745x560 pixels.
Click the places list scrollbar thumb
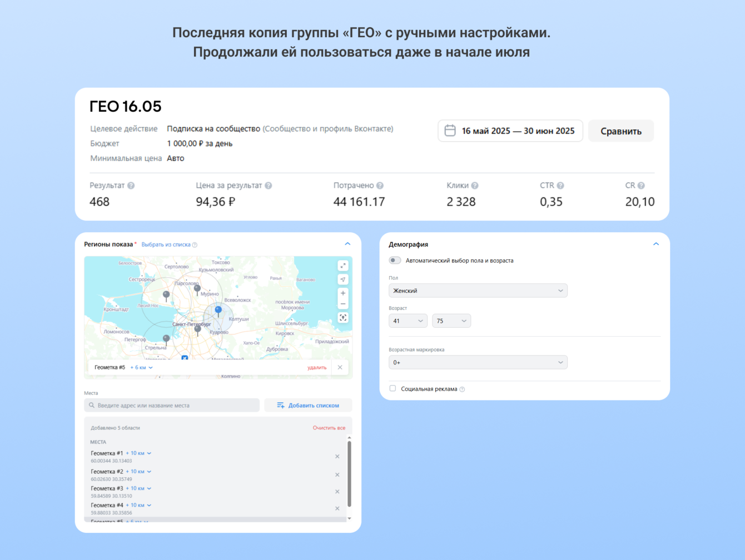[x=349, y=474]
